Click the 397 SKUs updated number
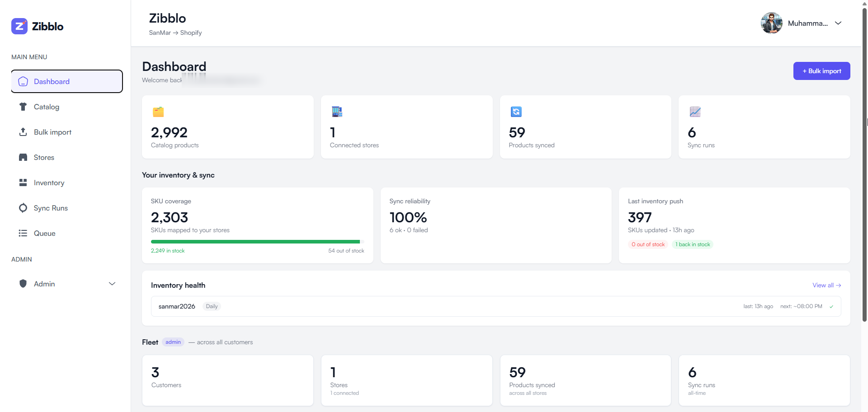 click(640, 217)
